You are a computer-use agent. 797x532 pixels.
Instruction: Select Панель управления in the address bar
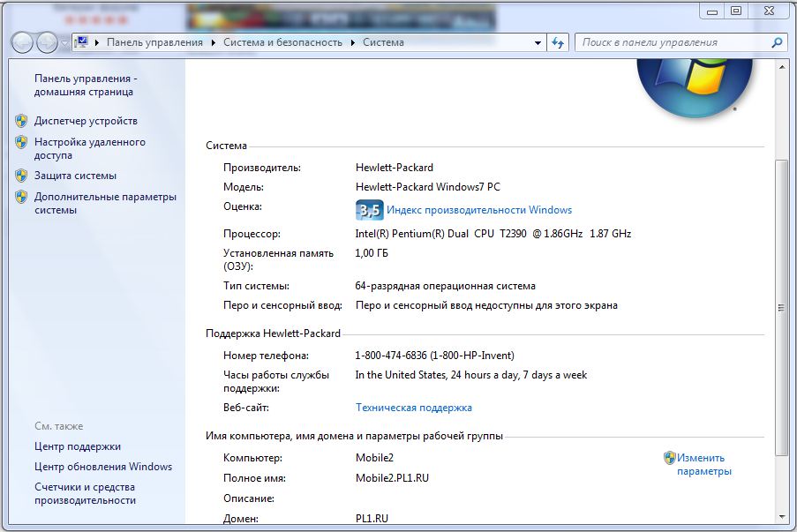tap(154, 42)
